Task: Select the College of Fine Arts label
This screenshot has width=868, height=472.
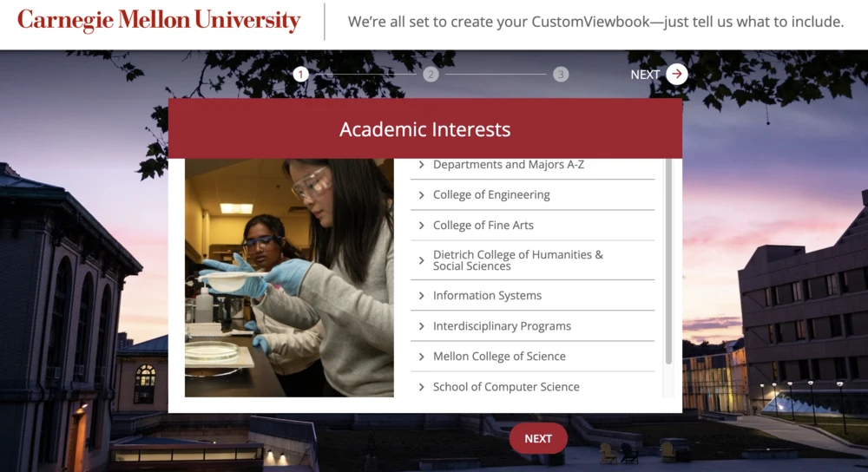Action: click(483, 226)
